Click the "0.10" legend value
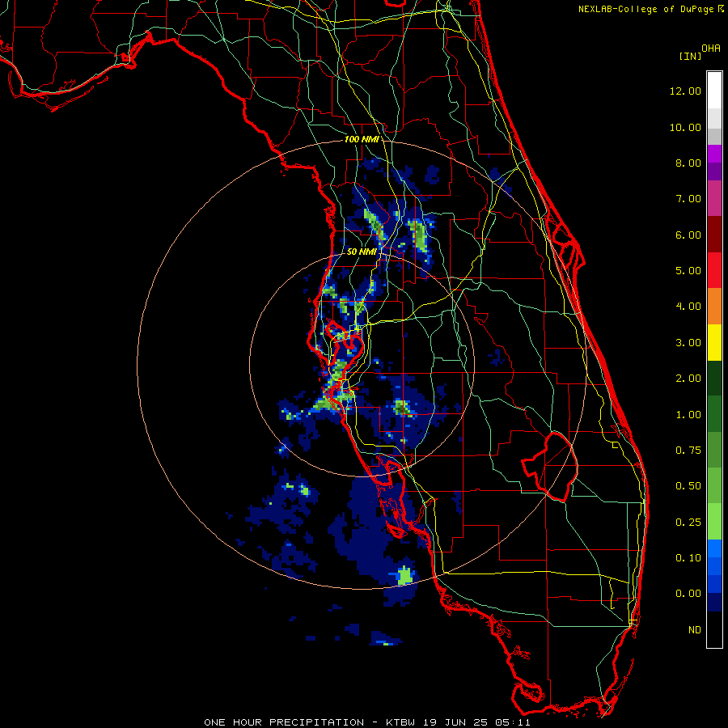Image resolution: width=728 pixels, height=728 pixels. click(x=688, y=558)
